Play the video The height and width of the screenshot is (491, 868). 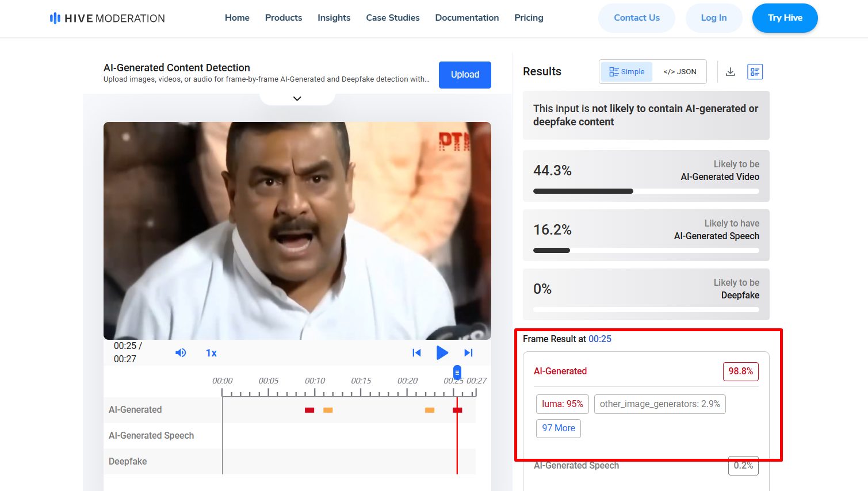(x=442, y=352)
